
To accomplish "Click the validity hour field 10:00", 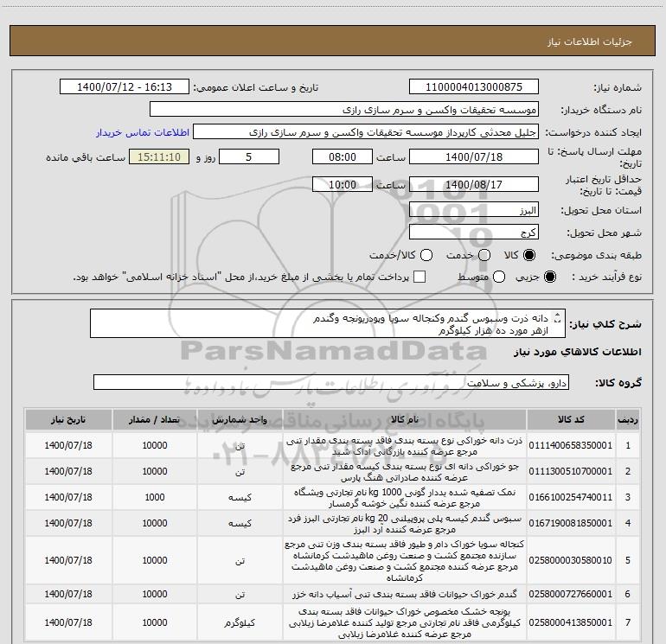I will (343, 184).
